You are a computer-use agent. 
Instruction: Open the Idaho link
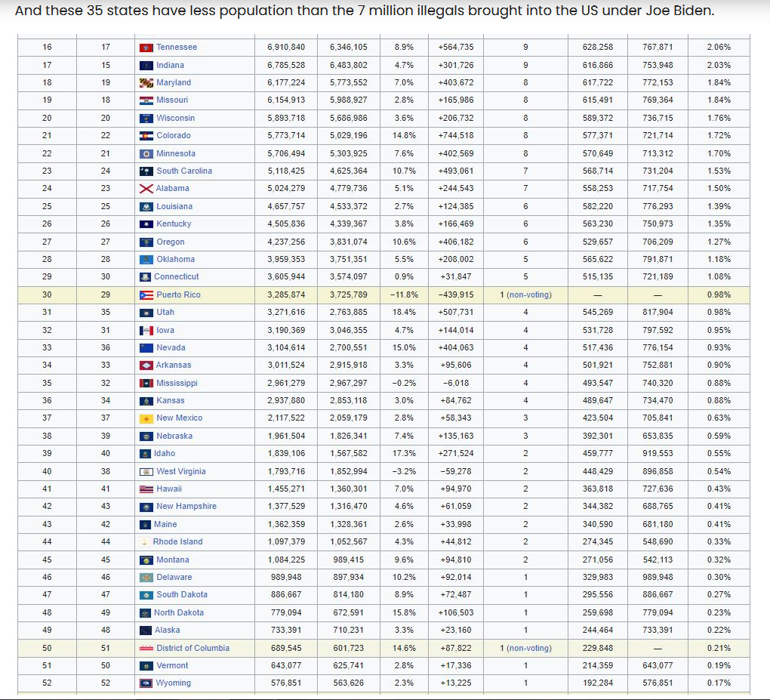click(x=165, y=453)
